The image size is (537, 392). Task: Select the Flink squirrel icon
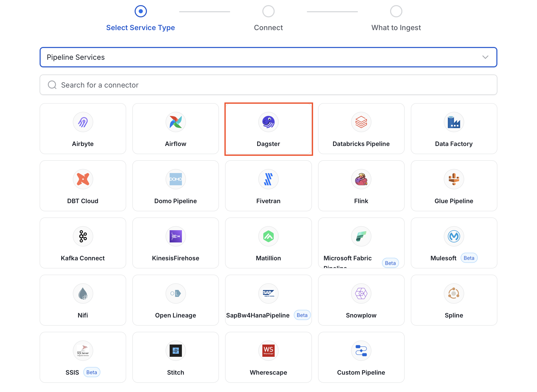[x=361, y=179]
